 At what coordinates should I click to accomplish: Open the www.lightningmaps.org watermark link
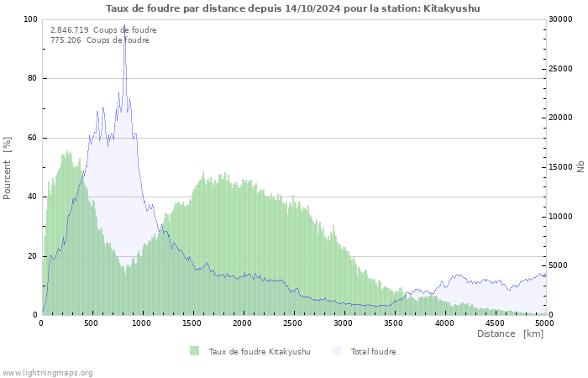[47, 372]
